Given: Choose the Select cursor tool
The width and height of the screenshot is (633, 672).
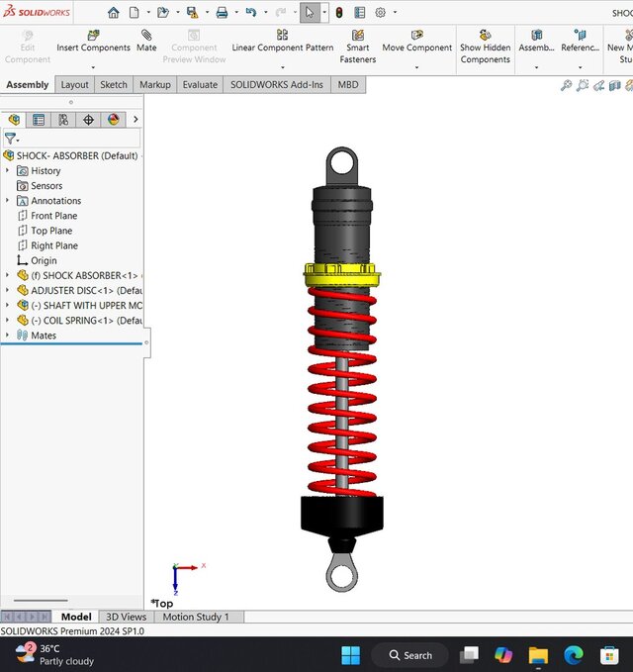Looking at the screenshot, I should [x=310, y=13].
